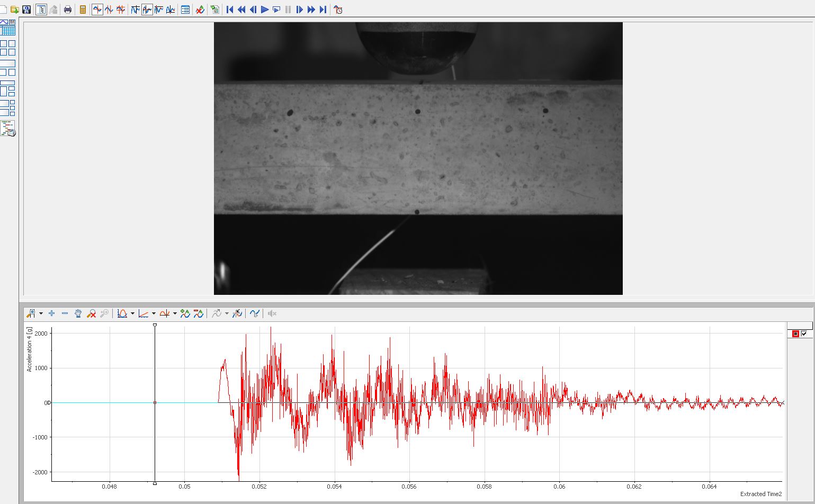815x504 pixels.
Task: Reset zoom with magnifier red X icon
Action: pos(91,313)
